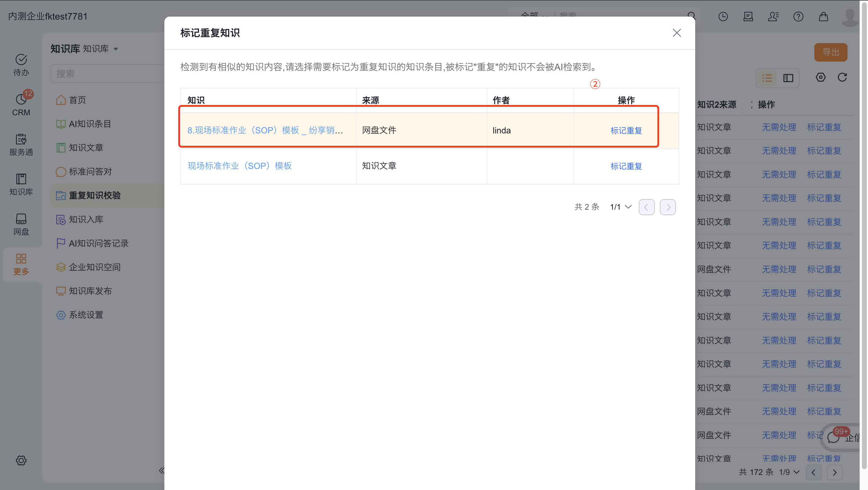
Task: Open the history clock icon in the top bar
Action: 723,17
